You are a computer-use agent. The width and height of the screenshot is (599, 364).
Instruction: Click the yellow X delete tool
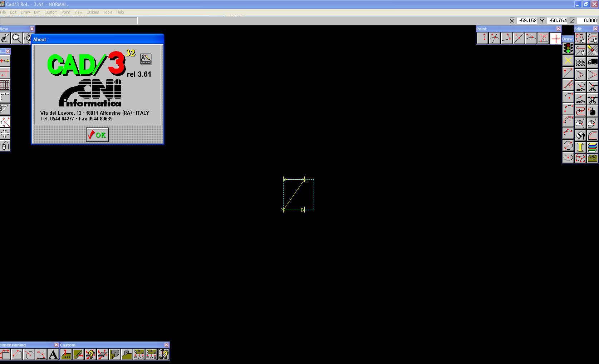[568, 61]
